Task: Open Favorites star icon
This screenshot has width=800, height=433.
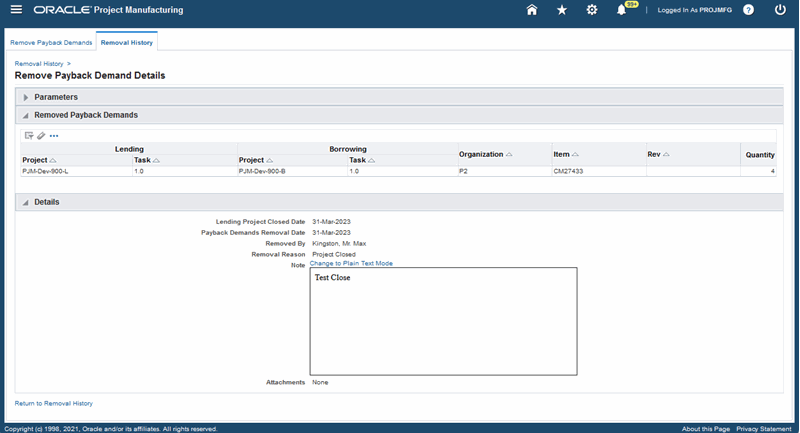Action: tap(562, 10)
